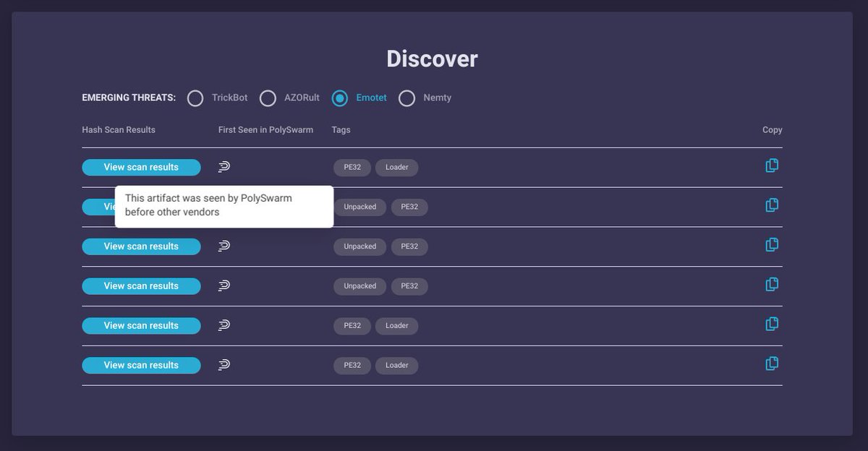Open View scan results in the third row
Viewport: 868px width, 451px height.
click(141, 246)
